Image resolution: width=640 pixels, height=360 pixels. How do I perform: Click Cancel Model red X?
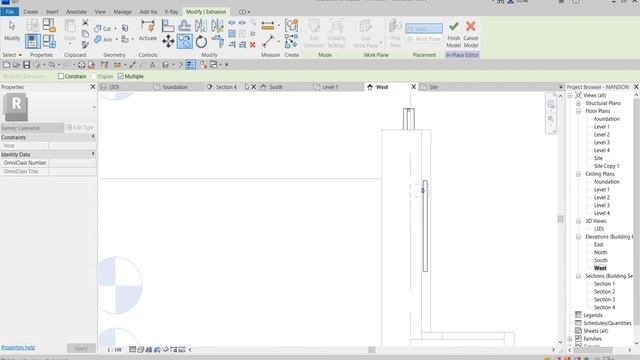pos(471,34)
